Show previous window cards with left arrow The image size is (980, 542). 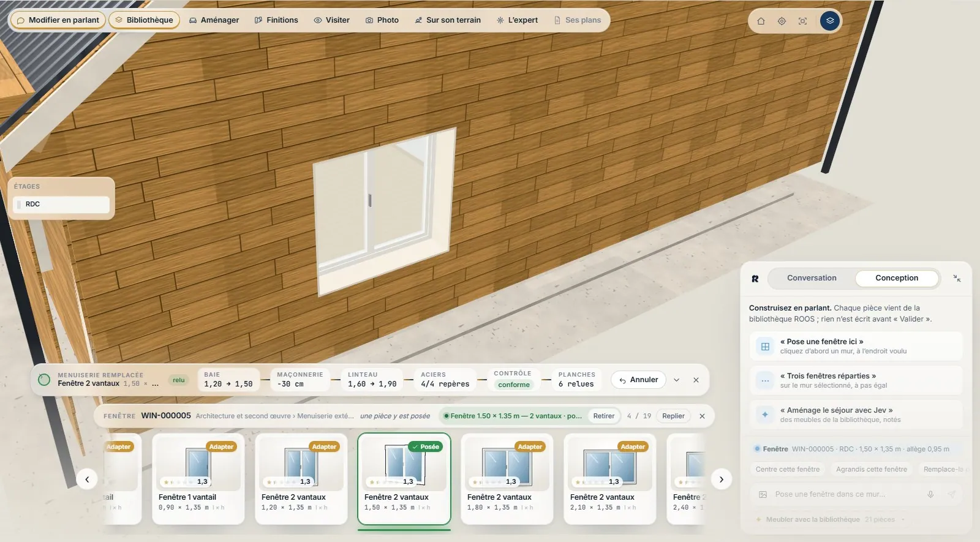point(87,480)
